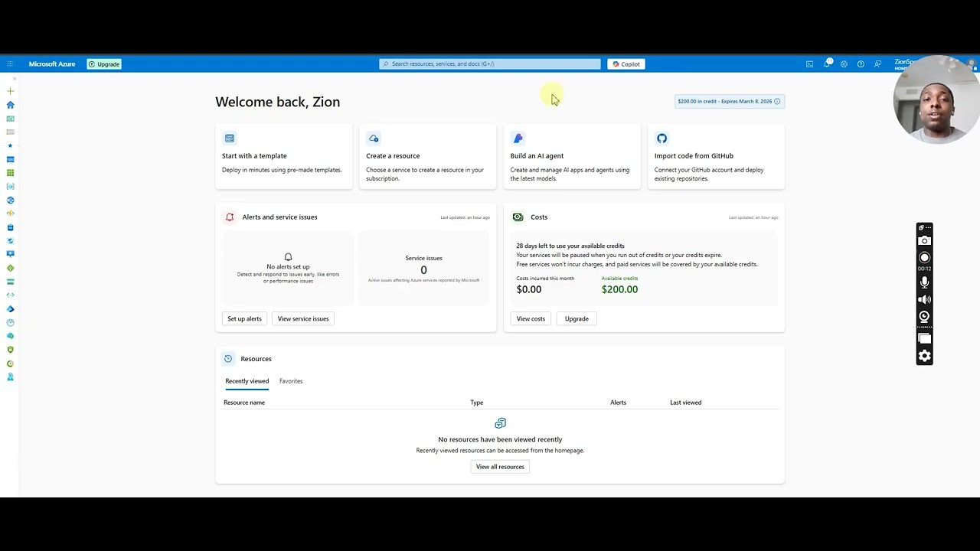Mute the microphone in recorder bar
The width and height of the screenshot is (980, 551).
click(x=924, y=282)
